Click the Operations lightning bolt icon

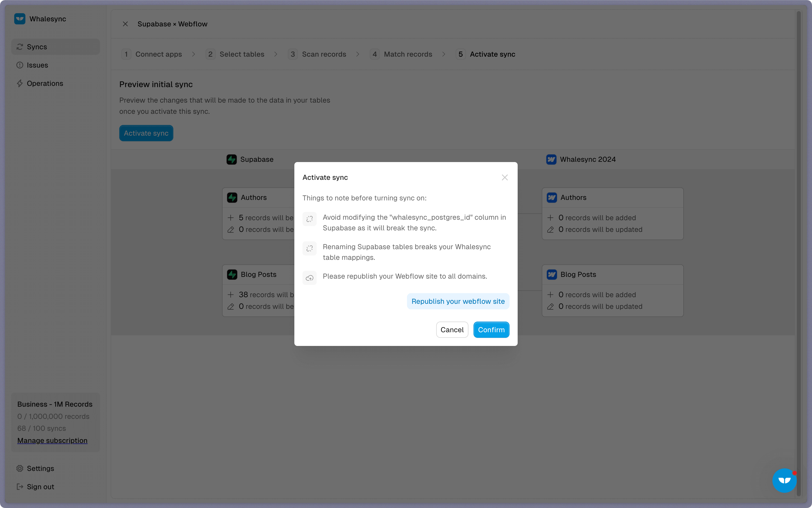coord(20,83)
